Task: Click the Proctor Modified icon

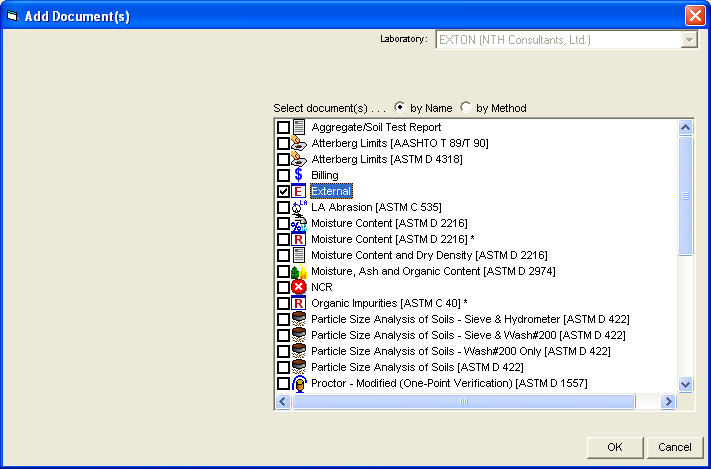Action: tap(298, 383)
